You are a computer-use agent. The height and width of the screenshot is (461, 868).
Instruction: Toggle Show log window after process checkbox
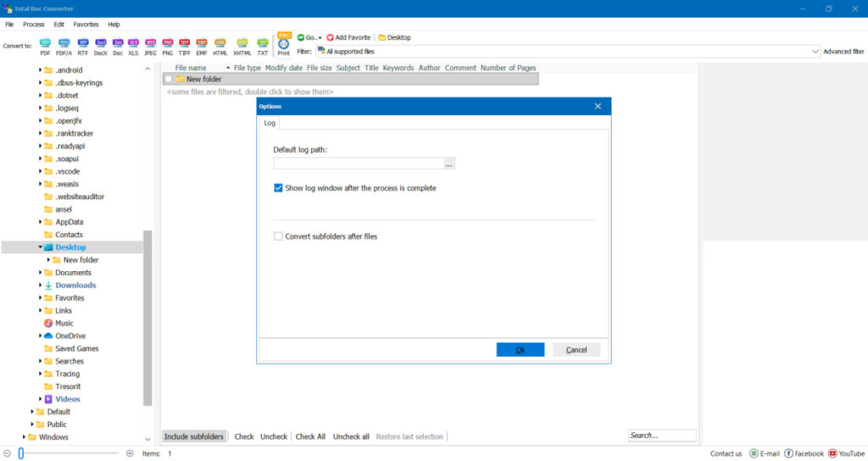(x=278, y=188)
